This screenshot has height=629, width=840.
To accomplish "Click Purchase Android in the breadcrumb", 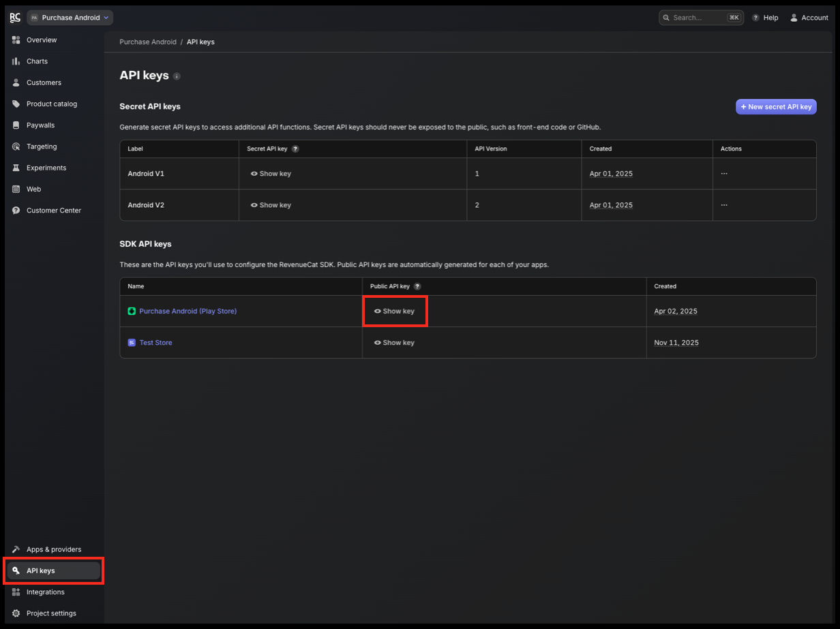I will (148, 42).
